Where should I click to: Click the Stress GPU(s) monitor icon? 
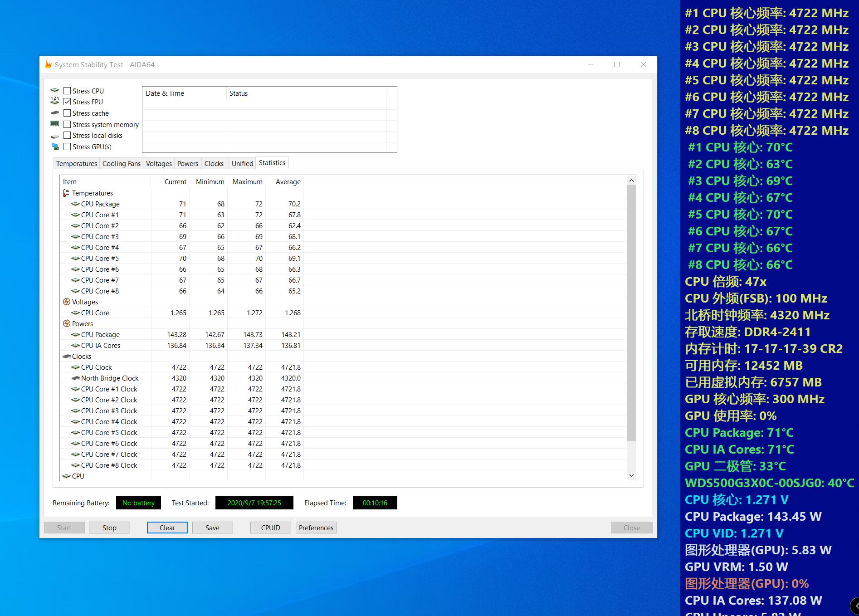pyautogui.click(x=55, y=147)
